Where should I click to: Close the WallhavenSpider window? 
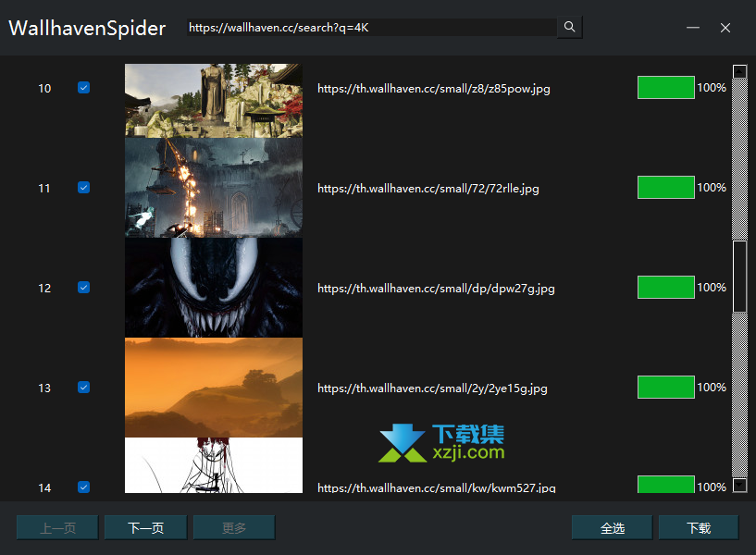725,28
